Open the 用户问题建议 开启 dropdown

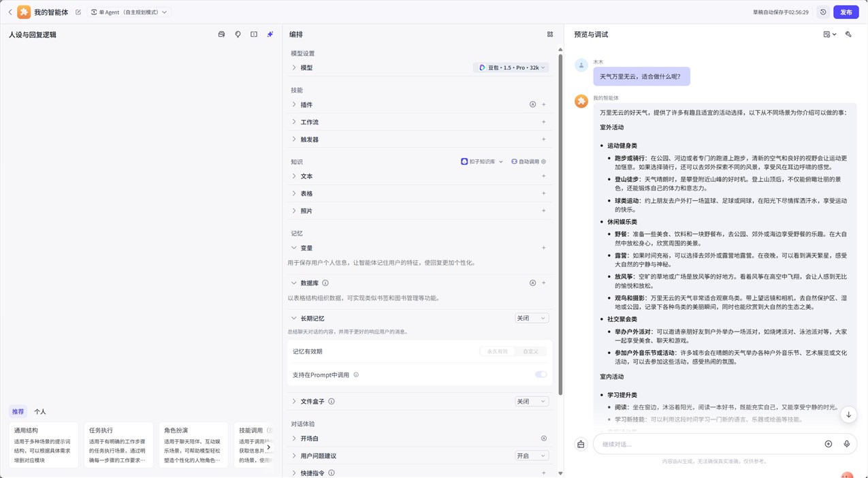point(532,456)
